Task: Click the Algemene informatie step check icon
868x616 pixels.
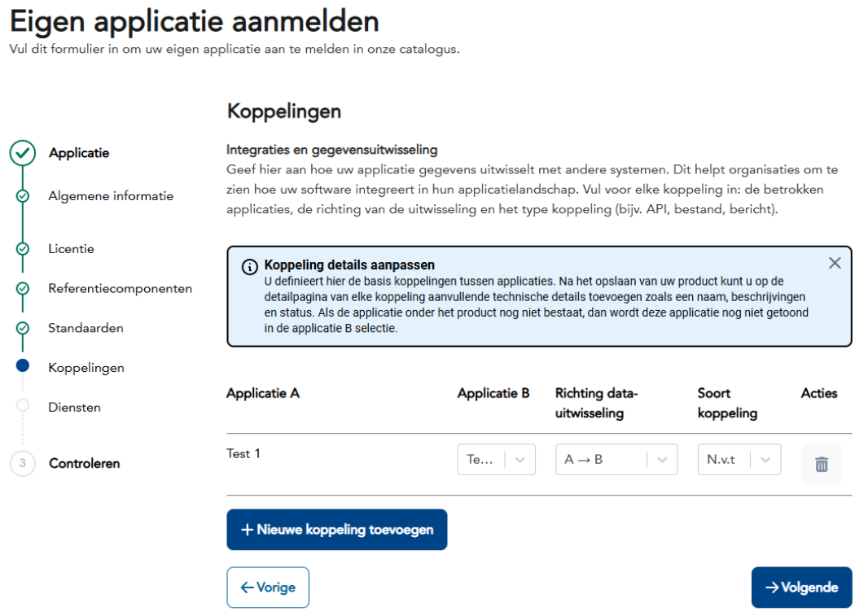Action: click(23, 196)
